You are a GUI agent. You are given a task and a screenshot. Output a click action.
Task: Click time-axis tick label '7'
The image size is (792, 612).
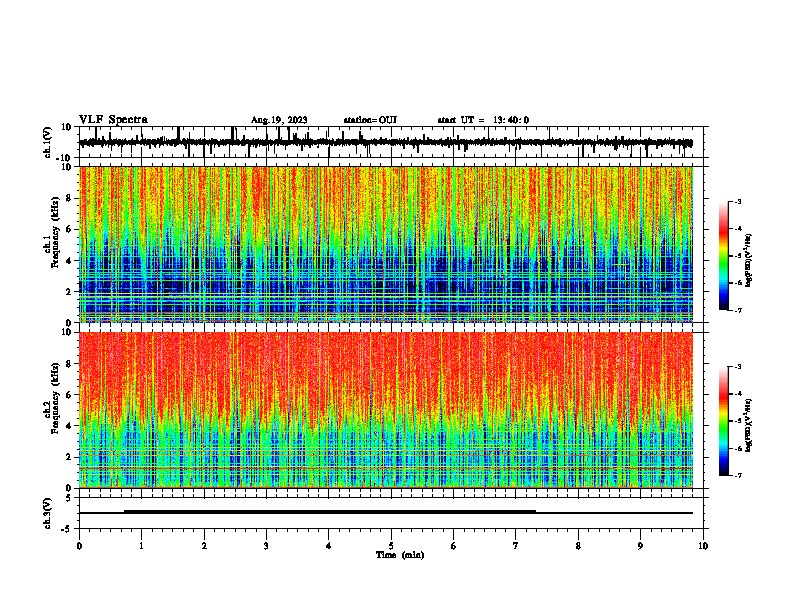tap(516, 546)
